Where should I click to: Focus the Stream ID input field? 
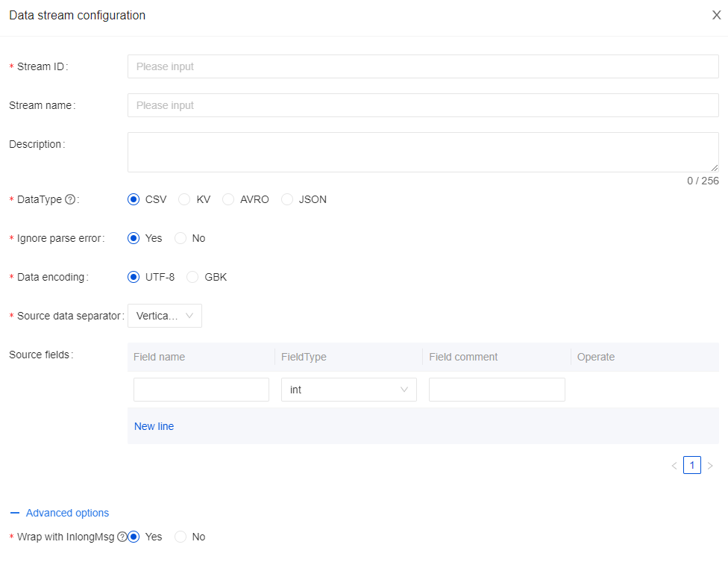(x=423, y=66)
